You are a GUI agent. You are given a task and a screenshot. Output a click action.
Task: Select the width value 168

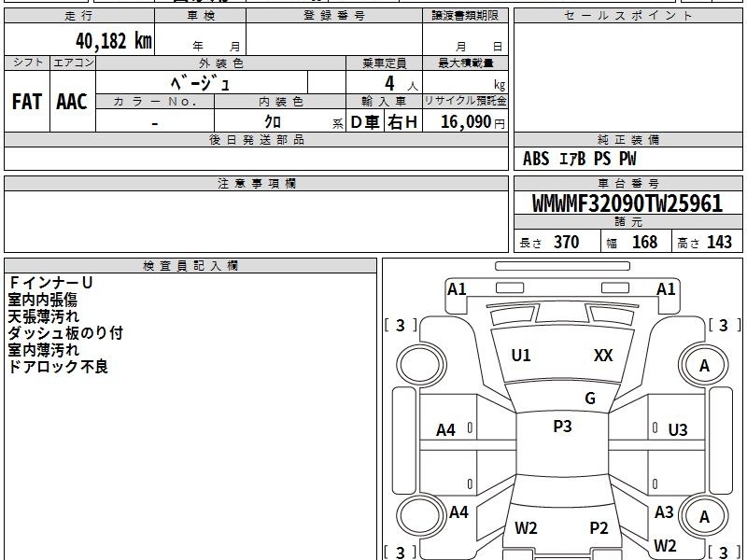(644, 242)
